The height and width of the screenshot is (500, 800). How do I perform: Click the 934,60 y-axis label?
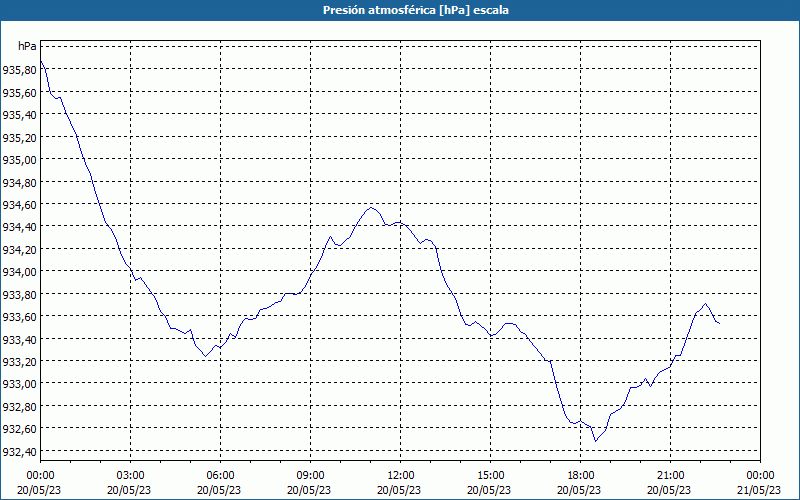coord(19,204)
